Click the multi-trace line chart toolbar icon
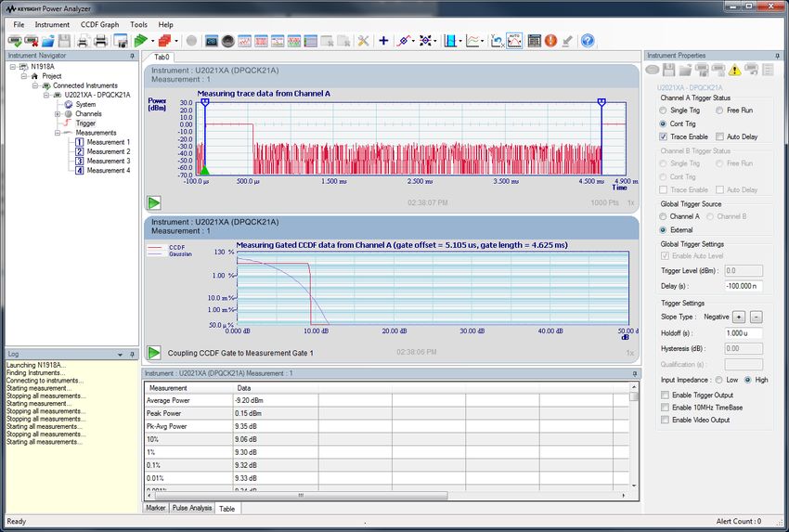Screen dimensions: 789x532 [x=472, y=41]
